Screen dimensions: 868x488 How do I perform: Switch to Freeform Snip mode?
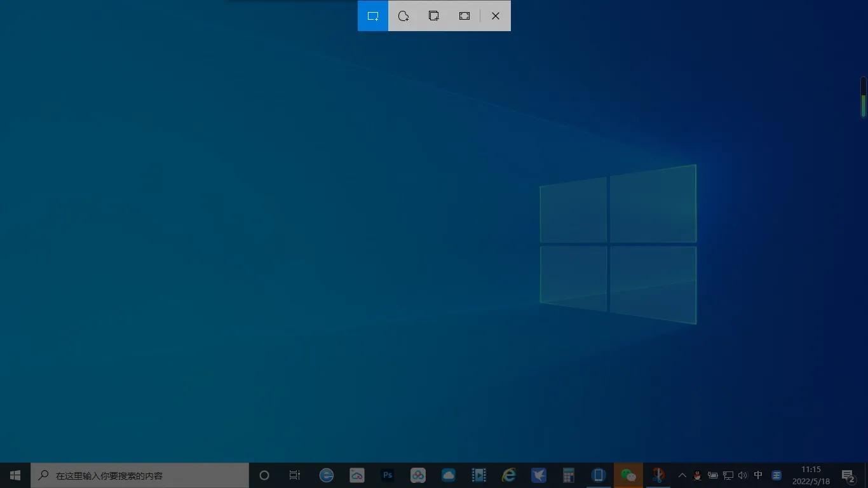403,16
